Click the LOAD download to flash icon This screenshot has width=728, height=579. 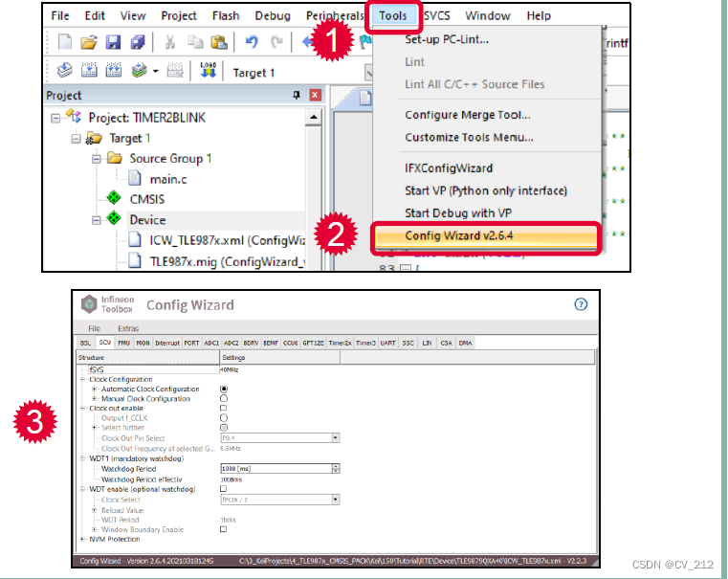click(x=208, y=70)
